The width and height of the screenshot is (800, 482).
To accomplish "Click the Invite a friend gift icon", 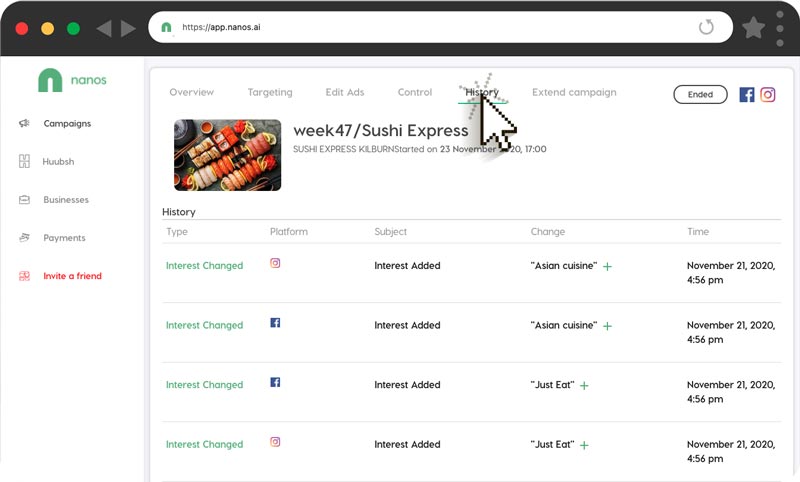I will 24,276.
